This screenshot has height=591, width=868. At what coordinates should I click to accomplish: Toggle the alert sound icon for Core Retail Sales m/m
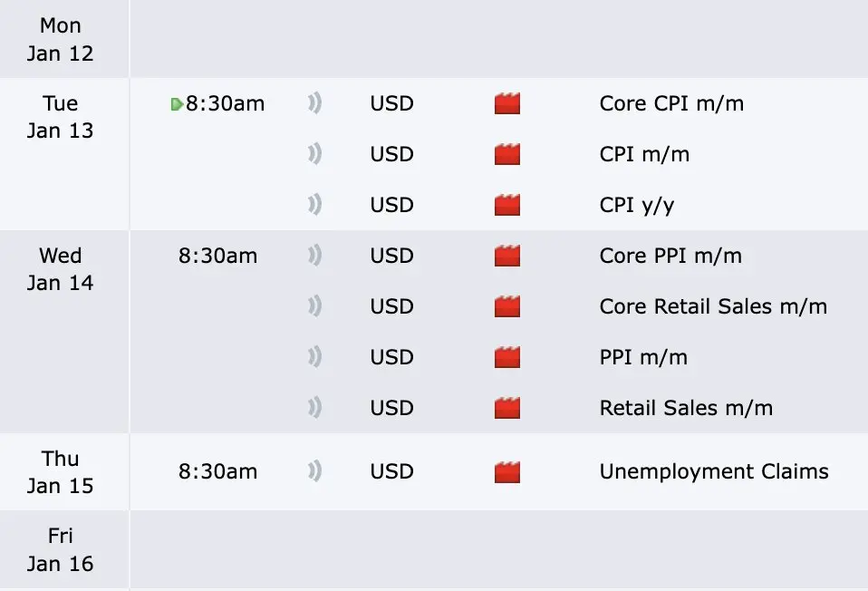[x=315, y=306]
